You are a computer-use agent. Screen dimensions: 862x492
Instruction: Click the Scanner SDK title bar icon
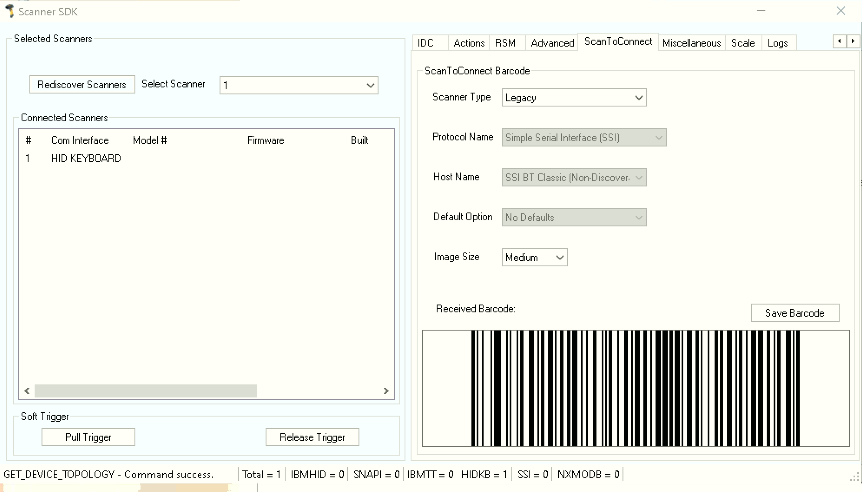[x=9, y=11]
